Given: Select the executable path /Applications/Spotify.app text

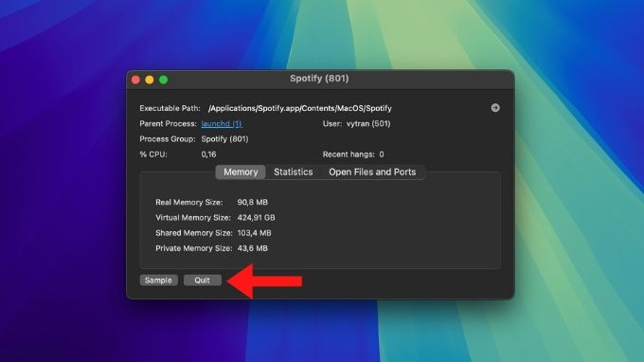Looking at the screenshot, I should tap(300, 108).
